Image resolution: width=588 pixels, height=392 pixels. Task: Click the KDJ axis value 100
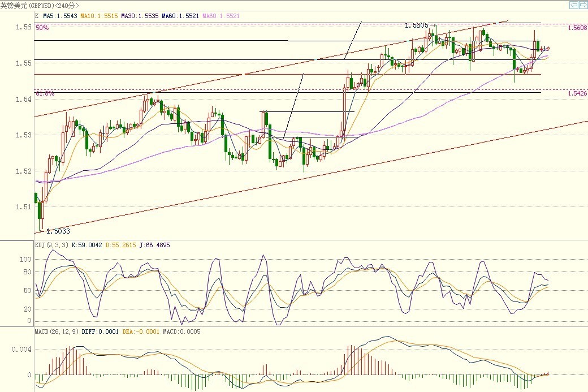point(25,259)
